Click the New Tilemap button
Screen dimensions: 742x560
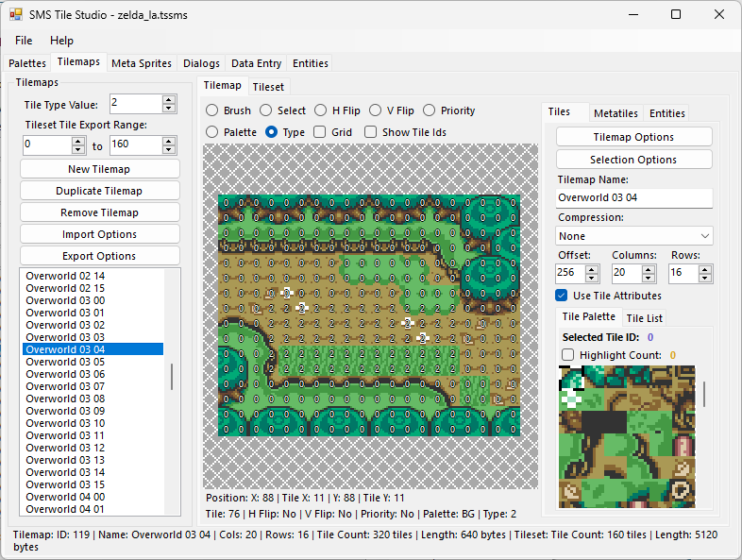(99, 169)
